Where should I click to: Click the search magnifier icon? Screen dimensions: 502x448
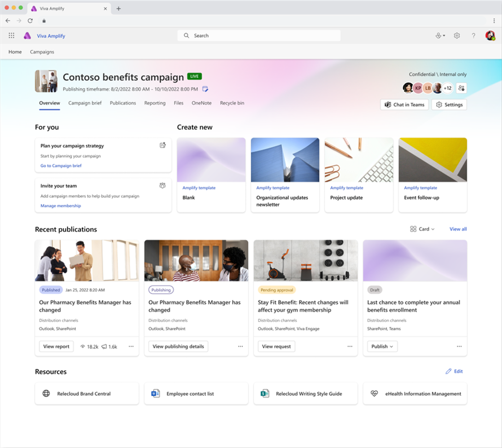[186, 36]
